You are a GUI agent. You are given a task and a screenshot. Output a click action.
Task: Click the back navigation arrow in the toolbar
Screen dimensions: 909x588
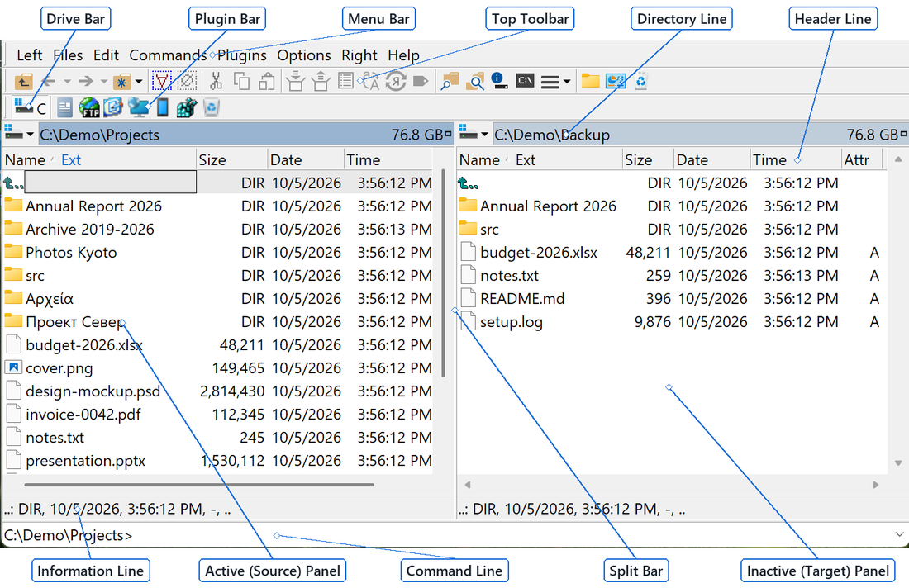coord(50,81)
